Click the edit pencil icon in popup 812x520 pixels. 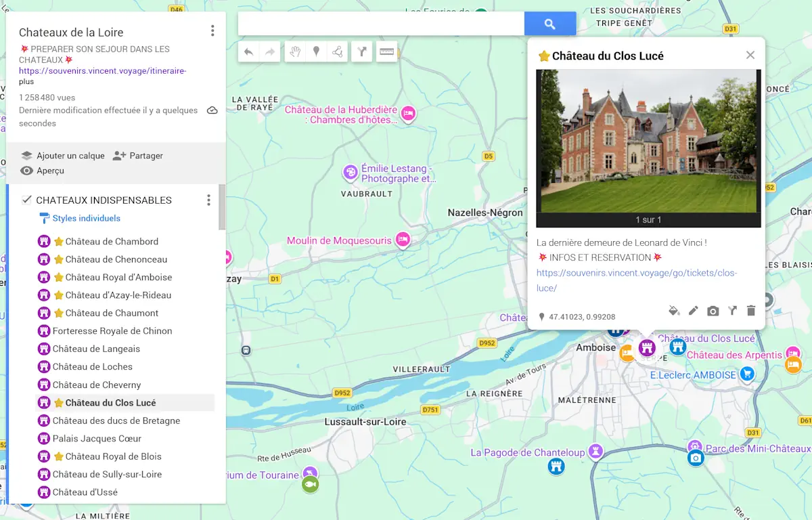tap(693, 311)
